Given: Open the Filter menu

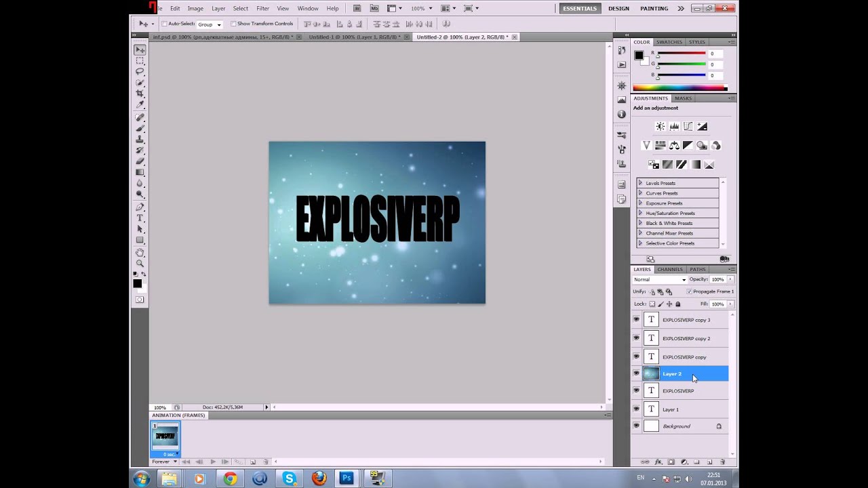Looking at the screenshot, I should tap(262, 8).
